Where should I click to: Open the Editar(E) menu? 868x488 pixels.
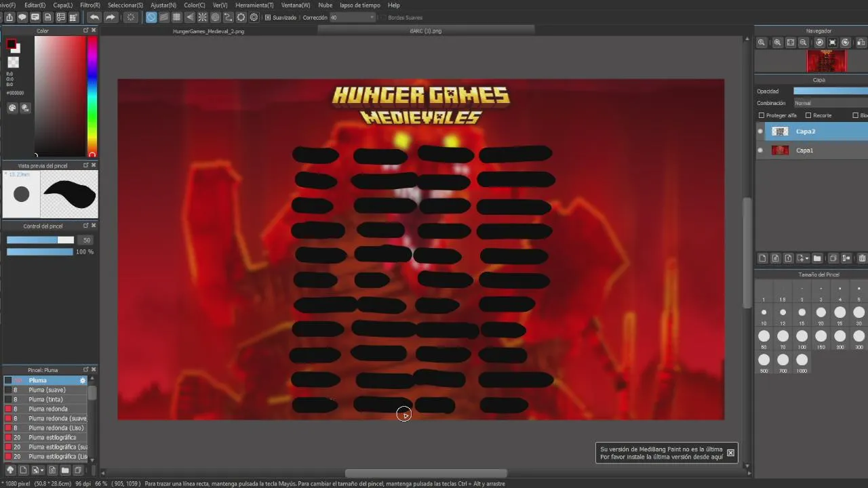35,5
